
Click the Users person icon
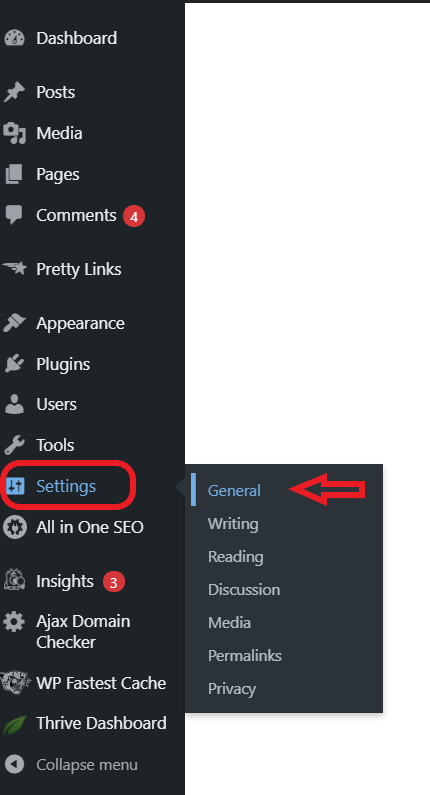pyautogui.click(x=14, y=405)
